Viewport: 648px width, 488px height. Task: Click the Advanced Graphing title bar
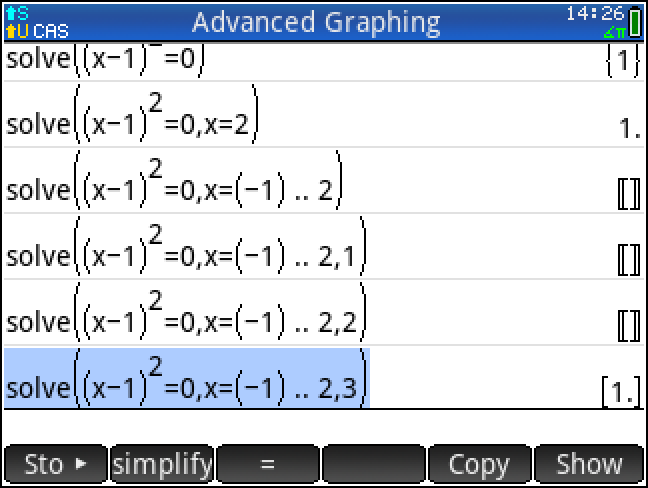(315, 22)
